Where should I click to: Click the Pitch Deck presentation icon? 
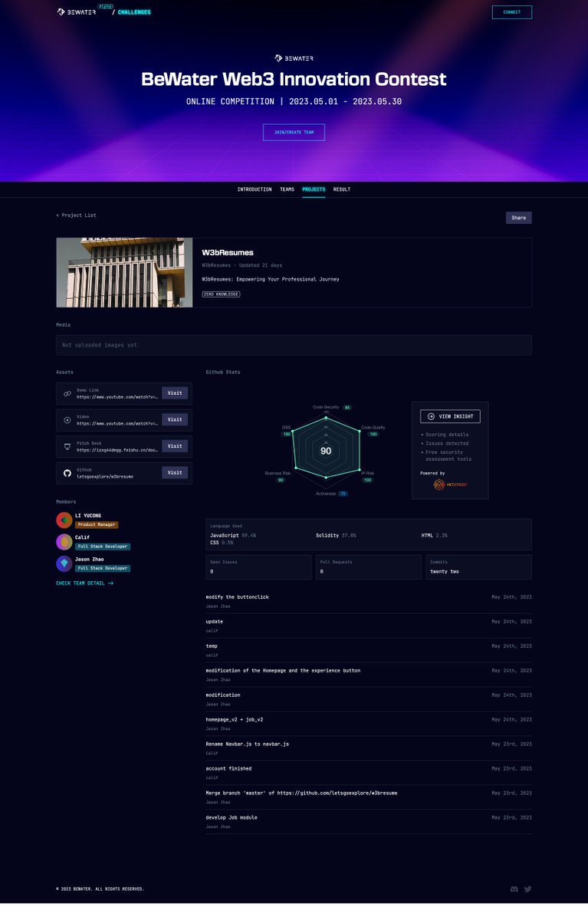click(x=67, y=446)
